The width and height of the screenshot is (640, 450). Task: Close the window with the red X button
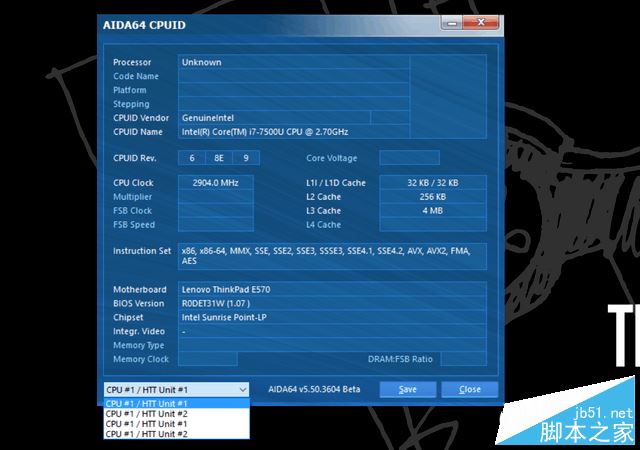pos(481,22)
